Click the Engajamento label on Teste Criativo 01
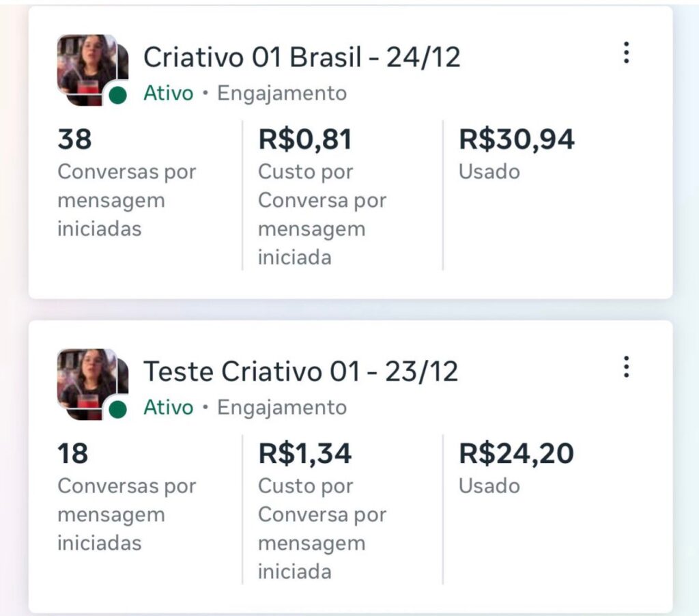This screenshot has width=699, height=616. coord(281,408)
